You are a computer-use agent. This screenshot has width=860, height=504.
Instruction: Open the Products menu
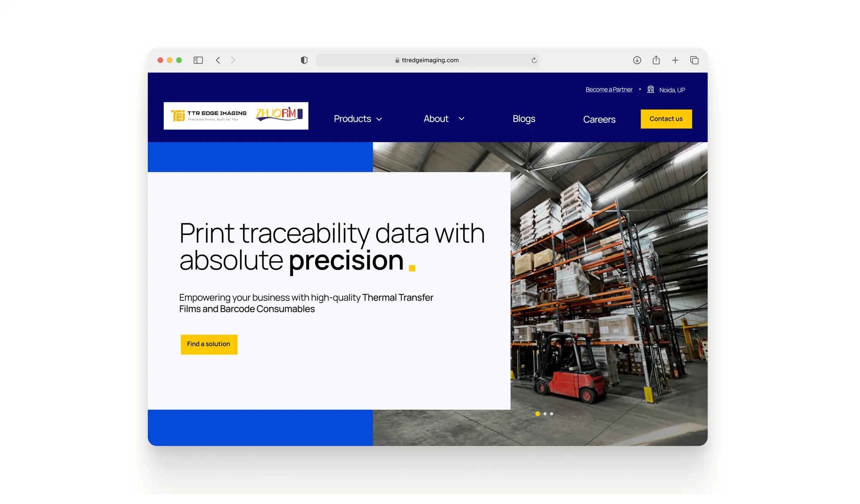[353, 119]
